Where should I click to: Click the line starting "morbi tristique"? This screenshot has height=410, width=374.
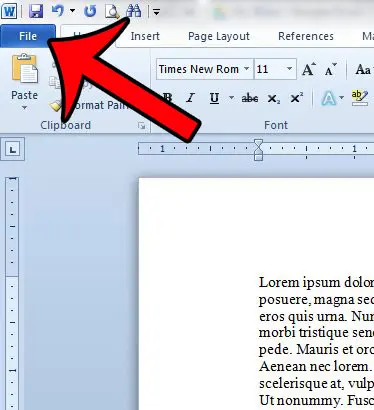click(x=316, y=333)
